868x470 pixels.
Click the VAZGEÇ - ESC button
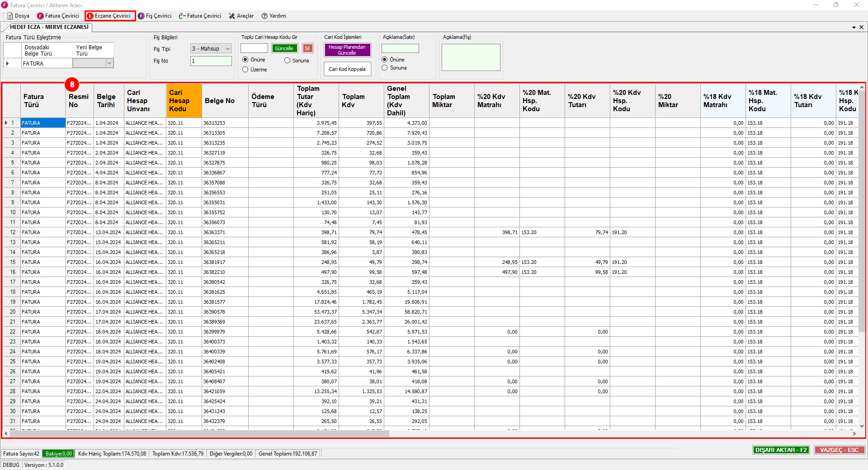(839, 450)
